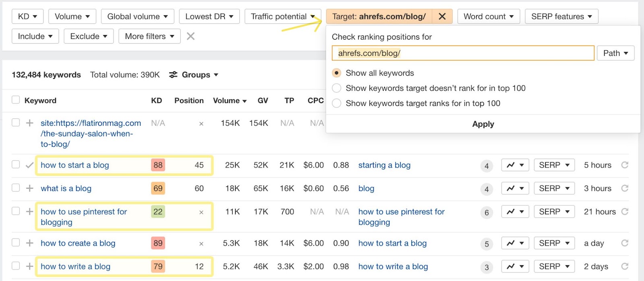Viewport: 644px width, 281px height.
Task: Open the Global volume filter dropdown
Action: (x=138, y=17)
